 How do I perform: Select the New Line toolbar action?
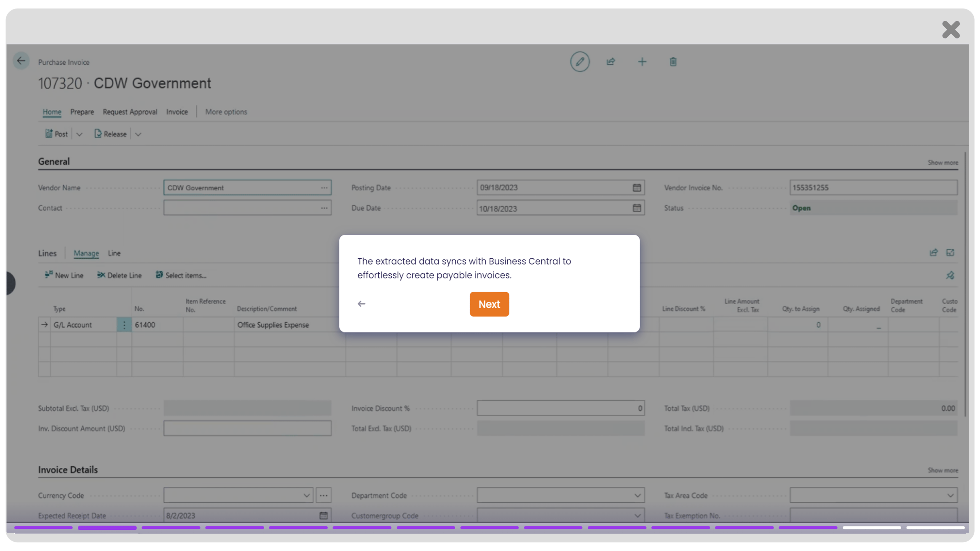click(64, 275)
